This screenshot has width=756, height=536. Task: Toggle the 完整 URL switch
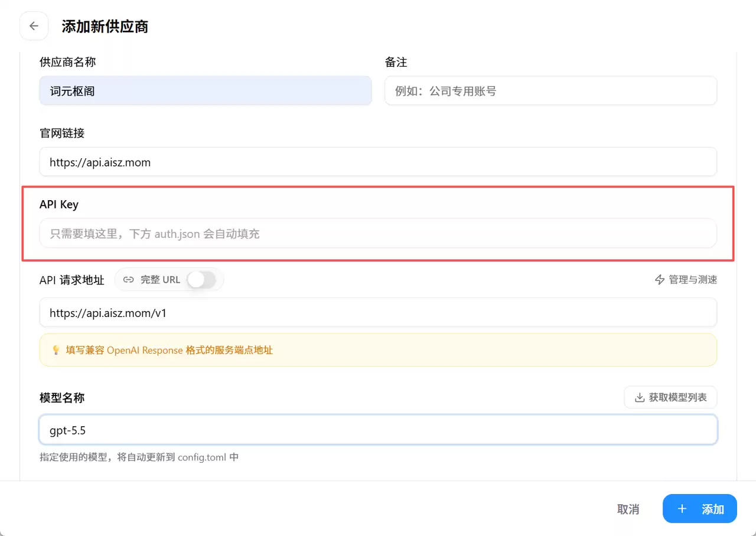coord(201,280)
